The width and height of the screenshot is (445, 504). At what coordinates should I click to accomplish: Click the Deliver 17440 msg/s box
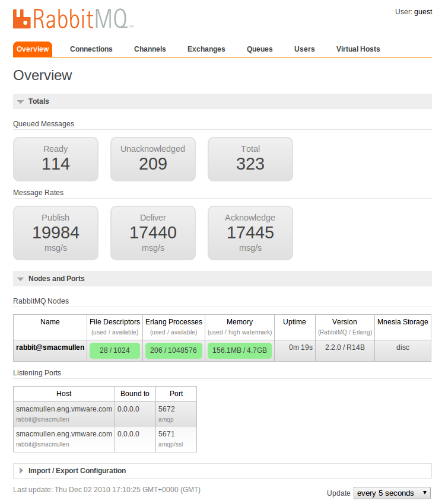tap(153, 233)
